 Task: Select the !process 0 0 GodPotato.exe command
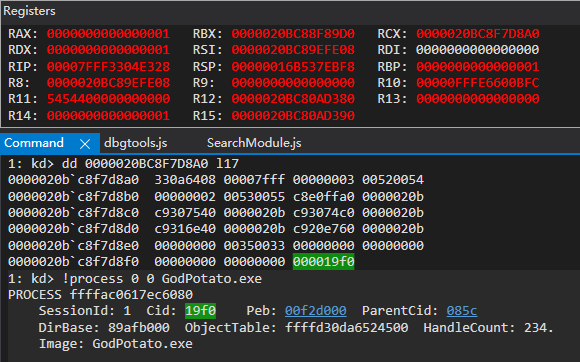[x=162, y=278]
